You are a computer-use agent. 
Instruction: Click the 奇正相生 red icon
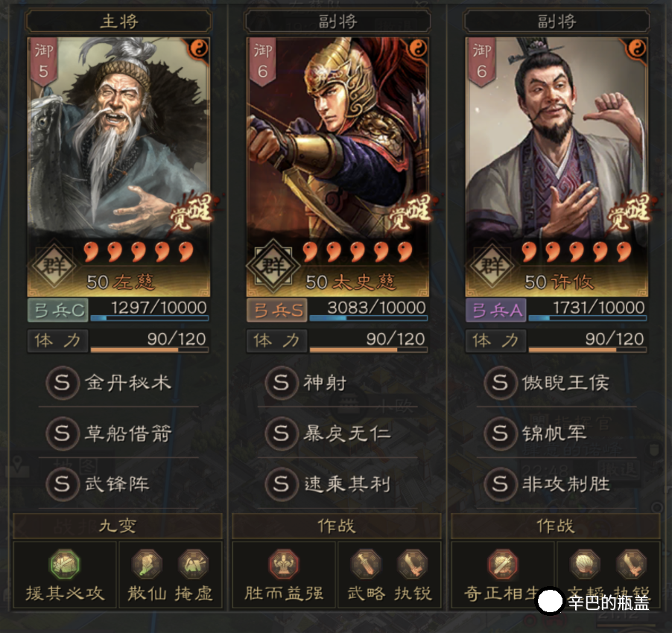tap(503, 564)
